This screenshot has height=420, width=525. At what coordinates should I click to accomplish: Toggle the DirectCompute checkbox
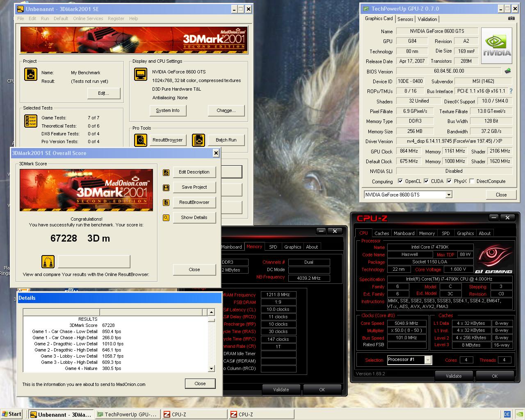click(x=472, y=181)
